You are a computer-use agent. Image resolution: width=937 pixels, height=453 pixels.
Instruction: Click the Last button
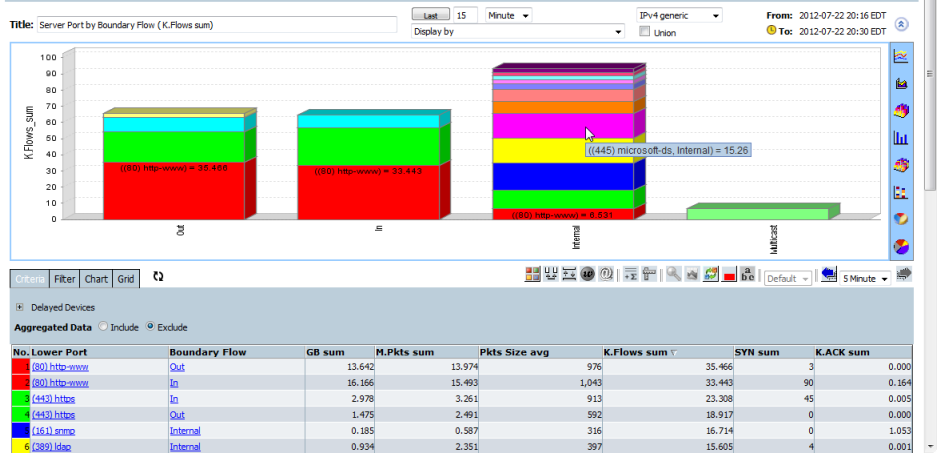pyautogui.click(x=430, y=16)
